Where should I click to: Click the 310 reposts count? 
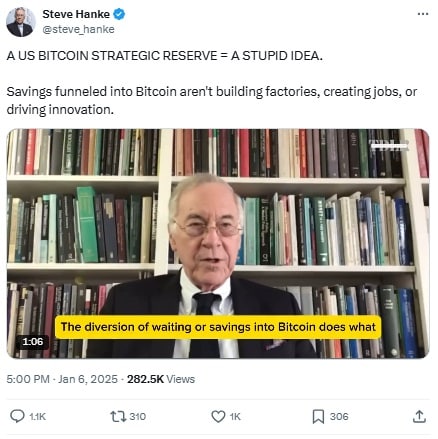click(137, 416)
